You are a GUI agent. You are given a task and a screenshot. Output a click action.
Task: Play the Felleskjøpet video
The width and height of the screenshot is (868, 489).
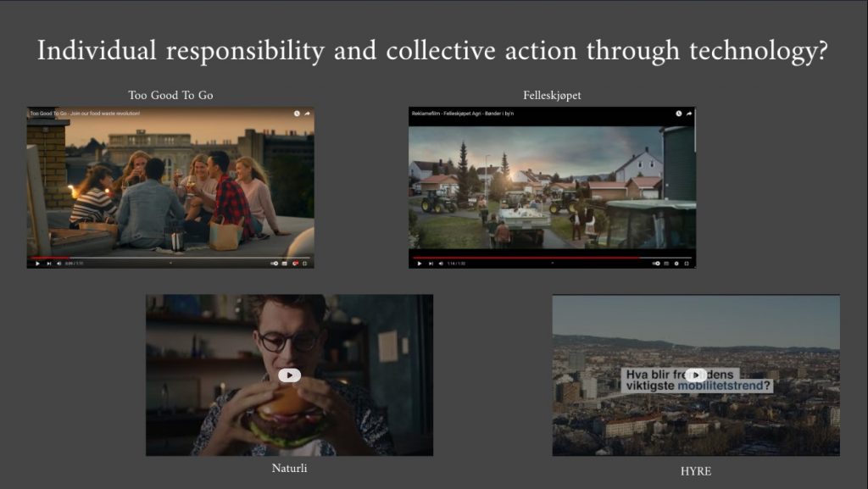420,264
